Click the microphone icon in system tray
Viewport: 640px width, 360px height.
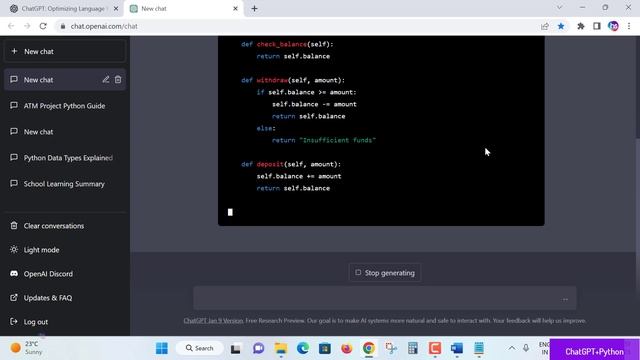[526, 348]
